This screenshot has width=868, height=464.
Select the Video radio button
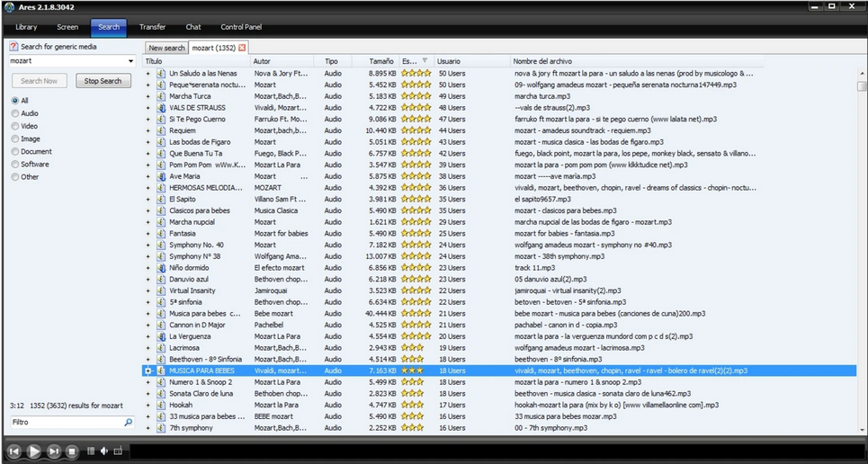pyautogui.click(x=15, y=126)
